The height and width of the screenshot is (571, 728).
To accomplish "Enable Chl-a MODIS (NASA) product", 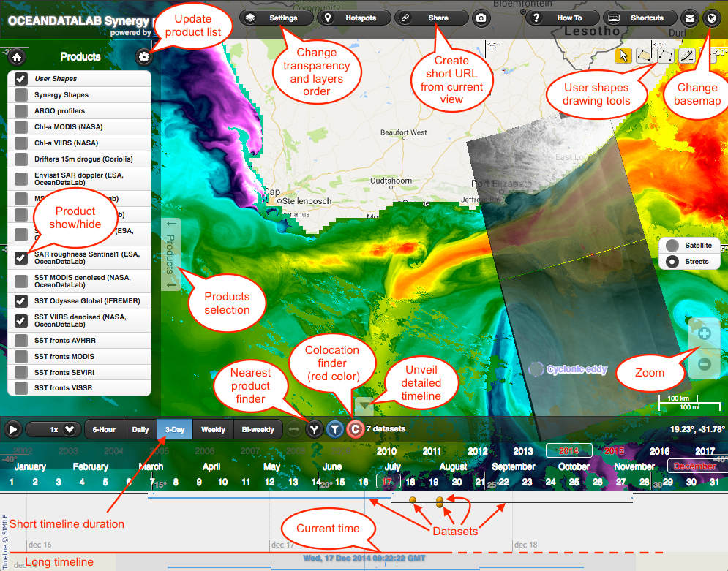I will pyautogui.click(x=20, y=127).
